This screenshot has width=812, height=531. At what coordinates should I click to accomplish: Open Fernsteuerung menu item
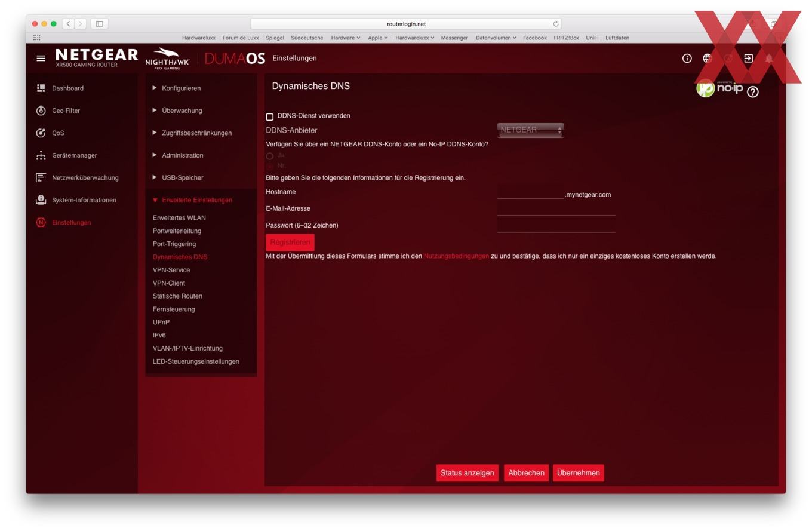(x=174, y=309)
